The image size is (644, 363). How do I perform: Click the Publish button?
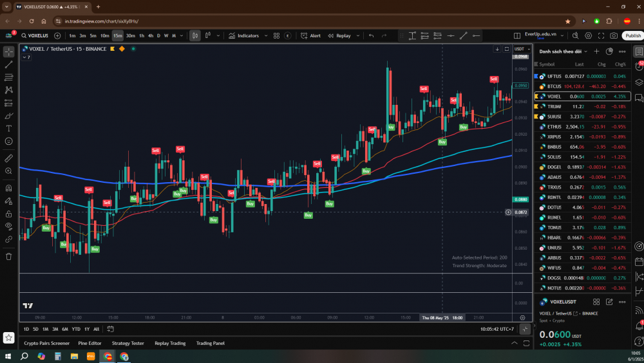(633, 36)
